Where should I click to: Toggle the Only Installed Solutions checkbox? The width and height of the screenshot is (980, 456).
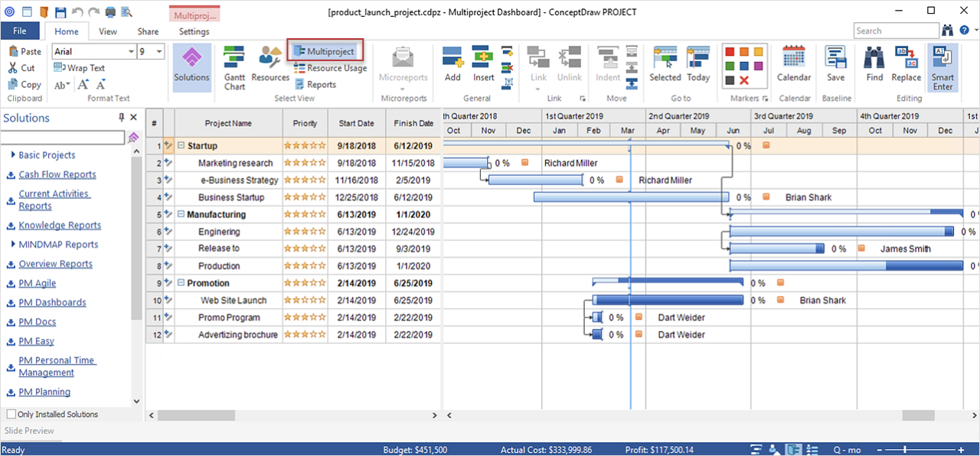click(x=12, y=414)
